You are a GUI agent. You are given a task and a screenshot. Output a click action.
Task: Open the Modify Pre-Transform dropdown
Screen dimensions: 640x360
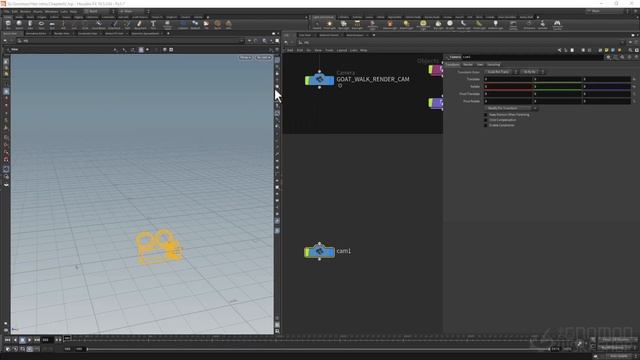(511, 108)
